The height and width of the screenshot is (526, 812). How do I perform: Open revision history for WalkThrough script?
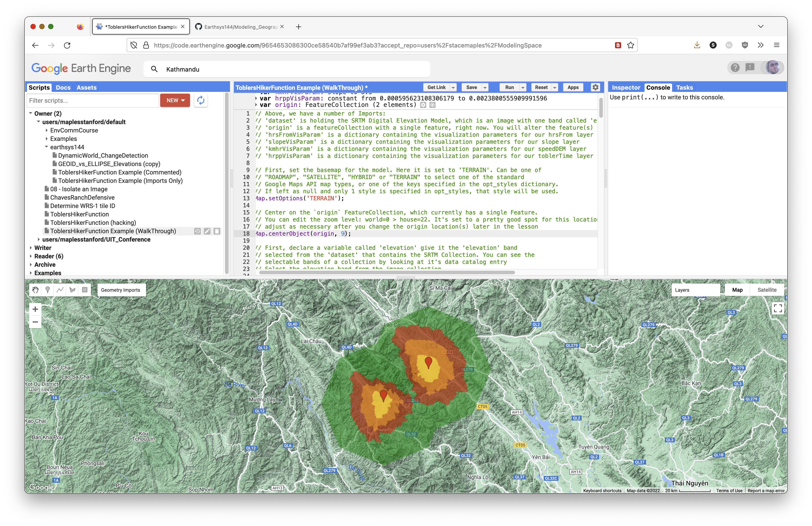click(x=197, y=231)
